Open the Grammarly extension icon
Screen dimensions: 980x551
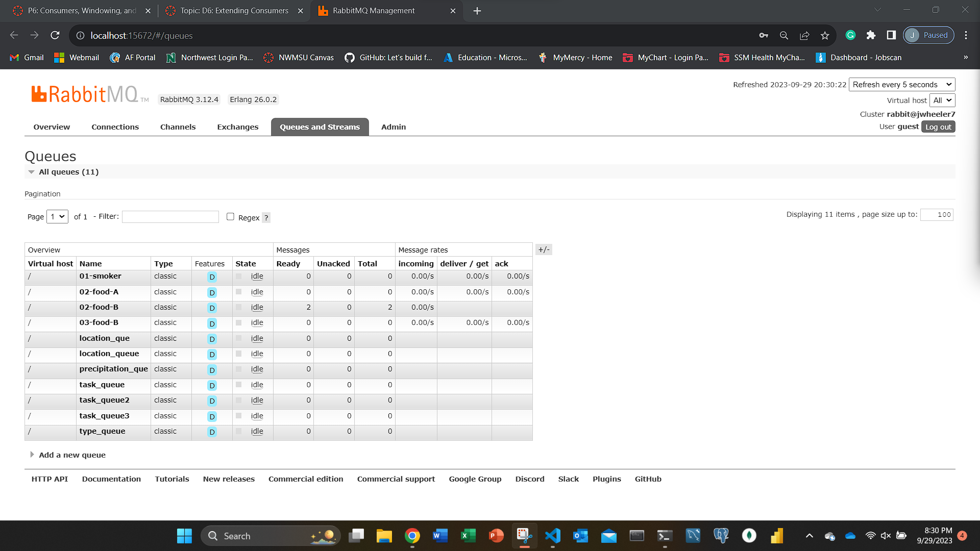click(x=850, y=35)
